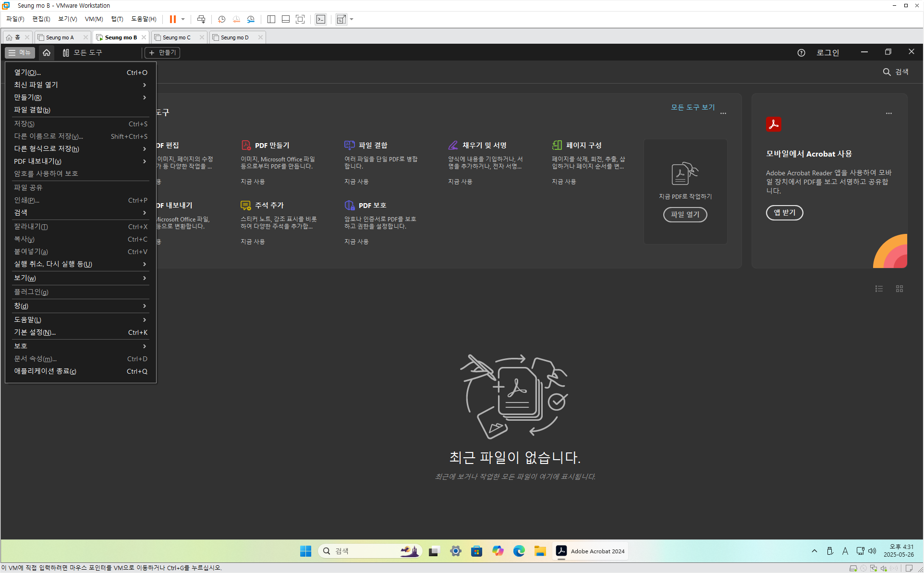Open the 채우기 및 서명 tool icon
The height and width of the screenshot is (573, 924).
click(453, 145)
